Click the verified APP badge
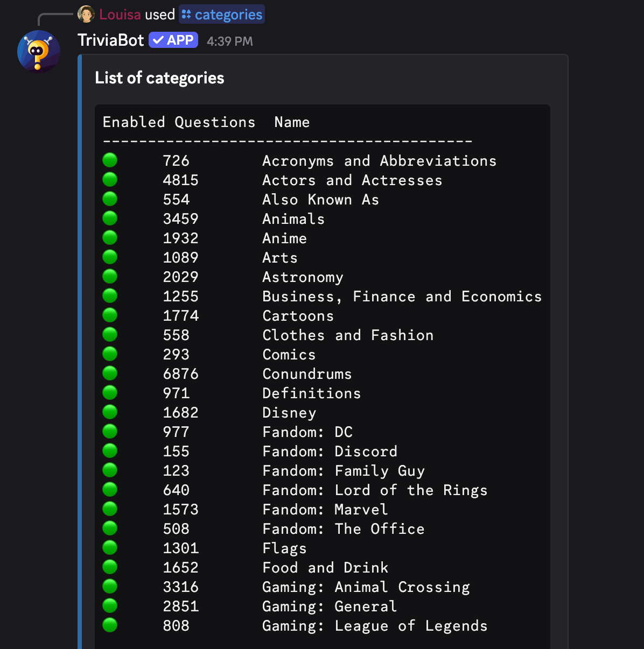This screenshot has height=649, width=644. 173,40
